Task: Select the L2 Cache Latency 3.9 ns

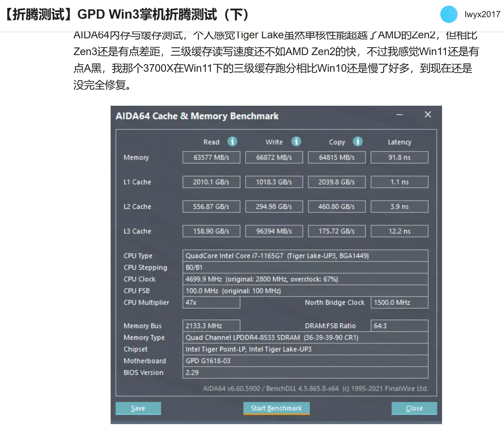Action: [400, 207]
